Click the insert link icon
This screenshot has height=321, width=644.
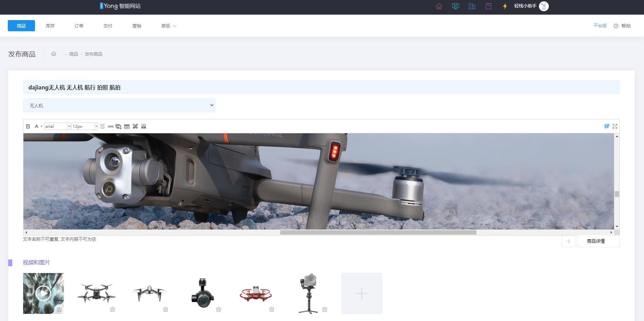coord(111,126)
